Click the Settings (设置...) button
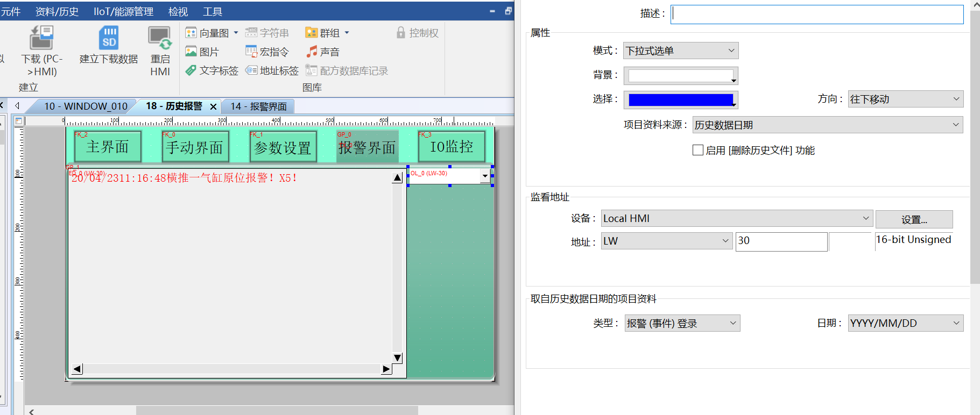Screen dimensions: 980x415 click(914, 219)
